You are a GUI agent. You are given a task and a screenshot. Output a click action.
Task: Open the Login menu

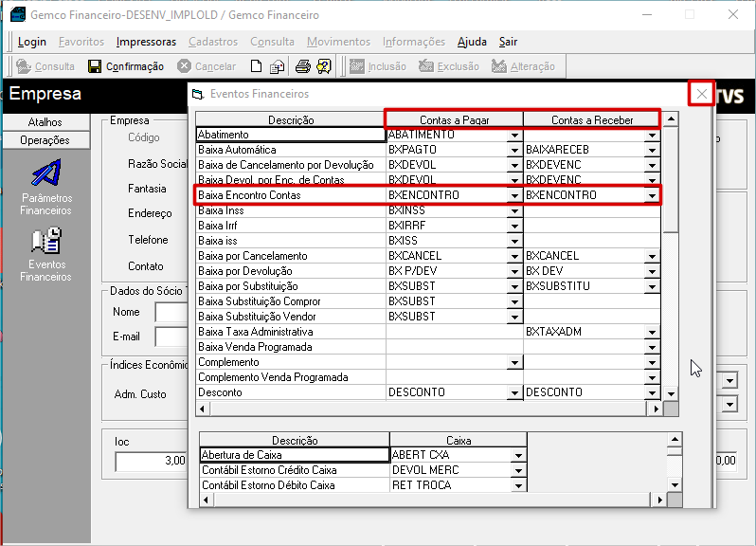(x=32, y=42)
